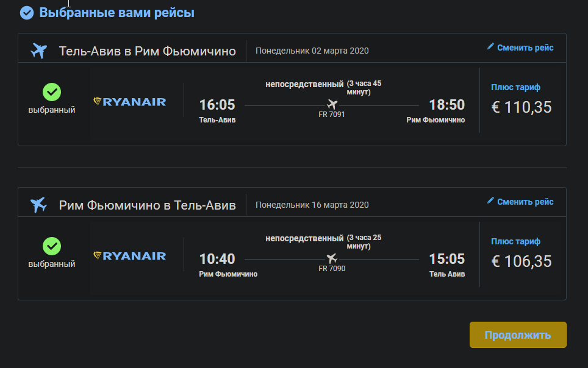Toggle the green selected checkmark on 10:40 flight
This screenshot has height=368, width=588.
click(x=52, y=246)
